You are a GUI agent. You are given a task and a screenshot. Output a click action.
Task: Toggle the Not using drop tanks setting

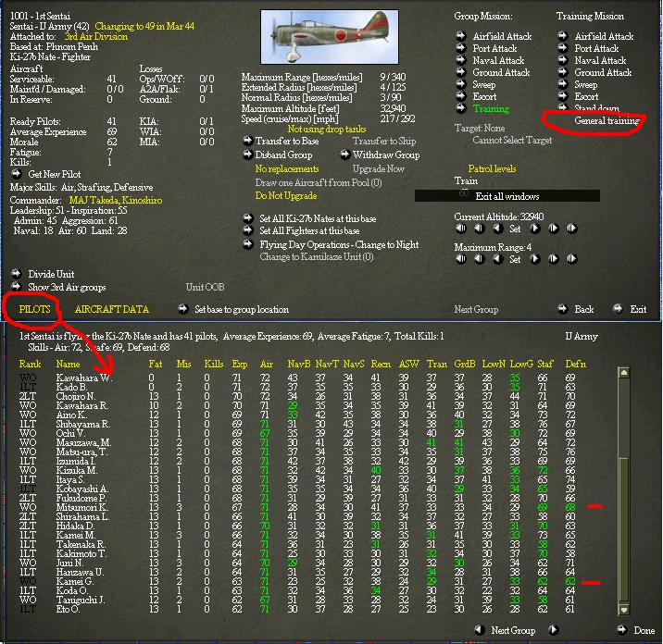327,130
